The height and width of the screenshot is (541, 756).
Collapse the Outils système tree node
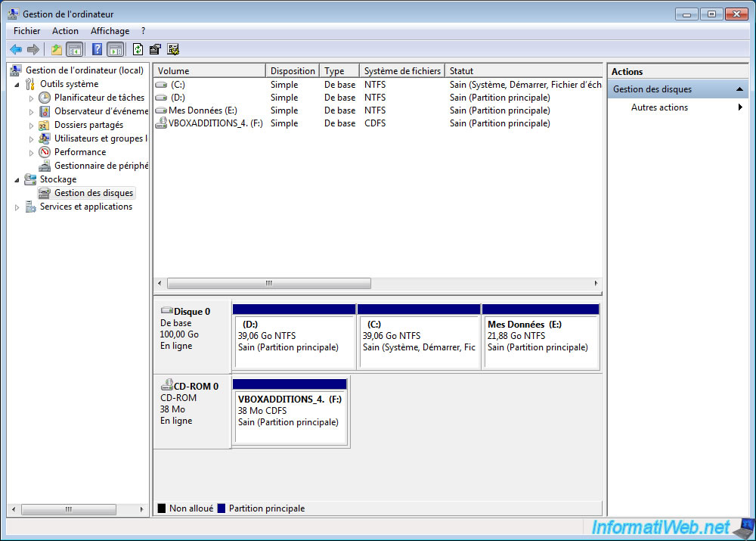click(x=17, y=84)
